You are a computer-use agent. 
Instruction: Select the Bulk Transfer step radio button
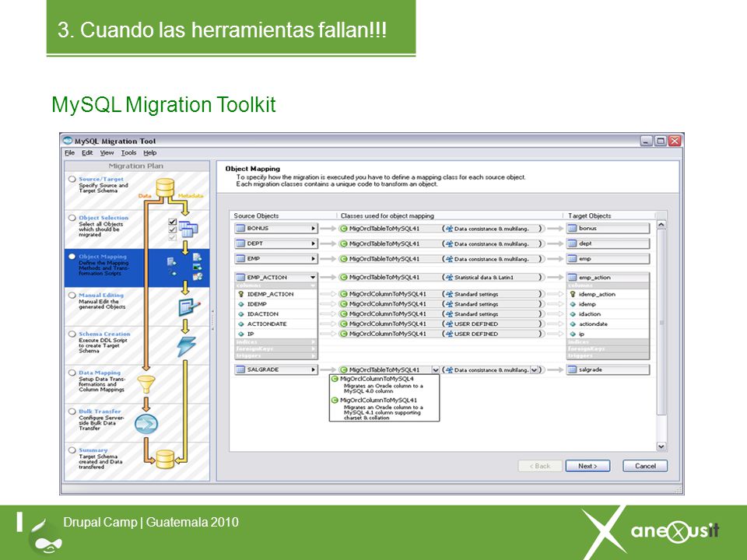pos(72,411)
